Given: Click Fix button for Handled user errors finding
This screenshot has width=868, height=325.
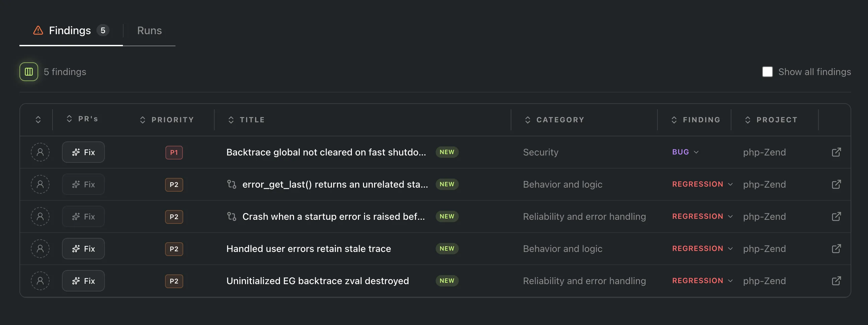Looking at the screenshot, I should 83,249.
